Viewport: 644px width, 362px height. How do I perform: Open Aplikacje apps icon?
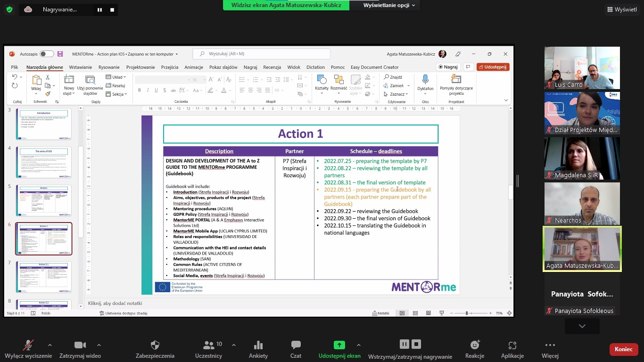512,345
